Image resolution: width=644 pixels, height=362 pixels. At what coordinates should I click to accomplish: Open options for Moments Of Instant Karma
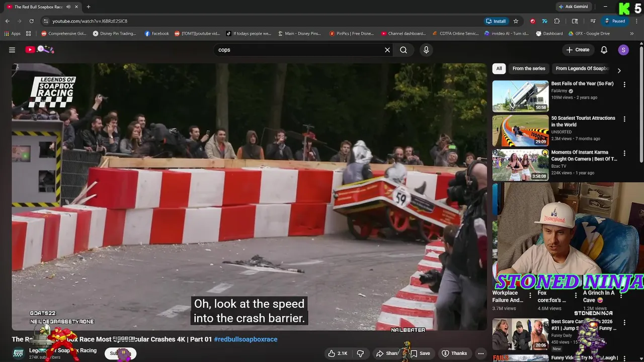(x=624, y=153)
